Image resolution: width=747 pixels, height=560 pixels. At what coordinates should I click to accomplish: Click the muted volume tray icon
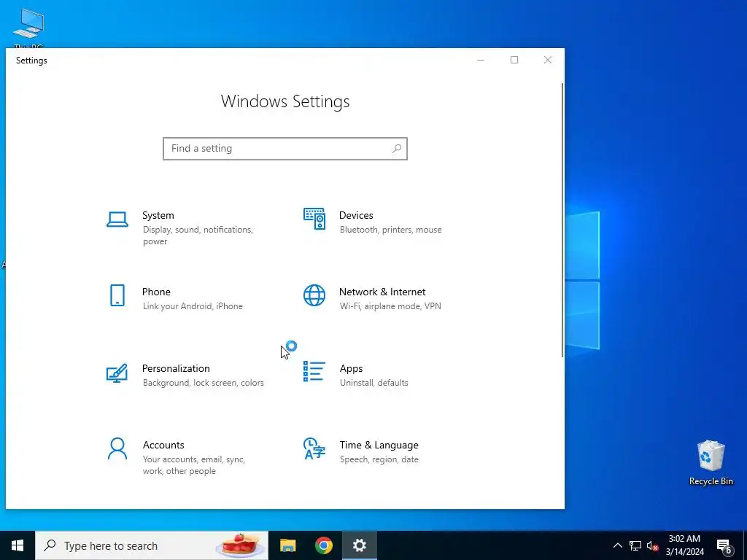tap(652, 545)
